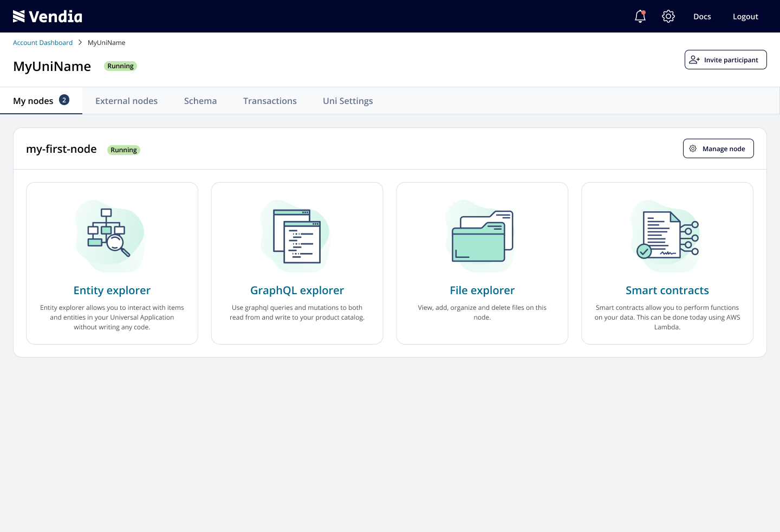Click the File explorer folder icon

[482, 237]
